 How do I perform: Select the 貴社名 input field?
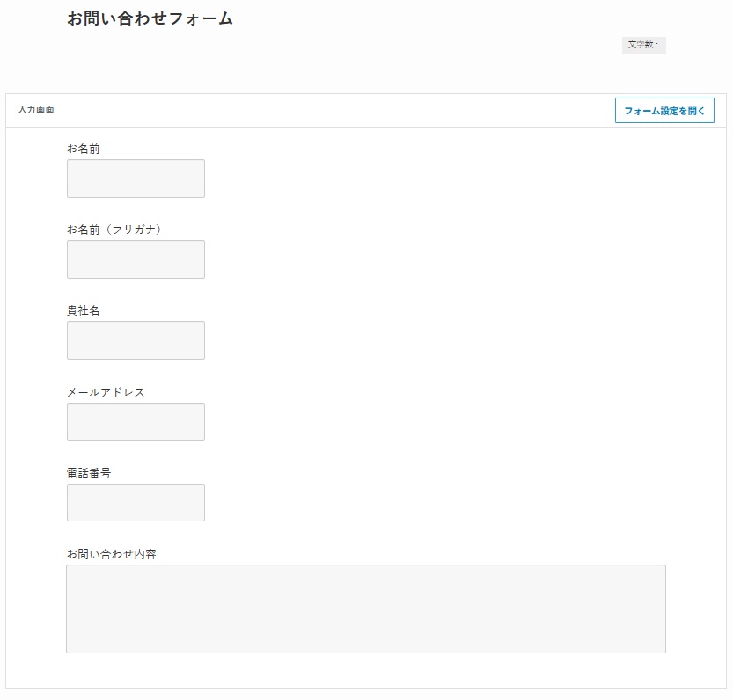pyautogui.click(x=136, y=340)
